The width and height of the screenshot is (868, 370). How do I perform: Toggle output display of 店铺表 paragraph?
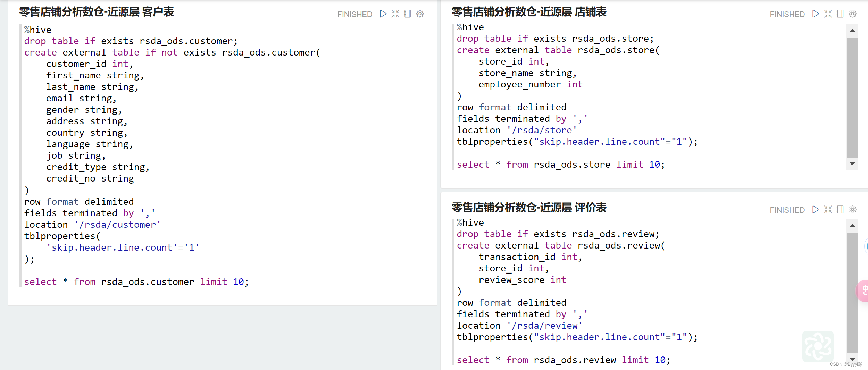pos(840,14)
